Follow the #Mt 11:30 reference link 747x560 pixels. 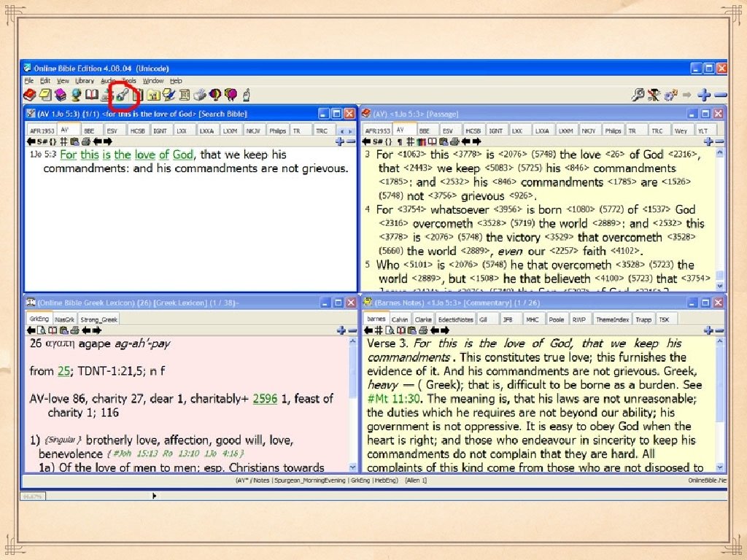393,399
